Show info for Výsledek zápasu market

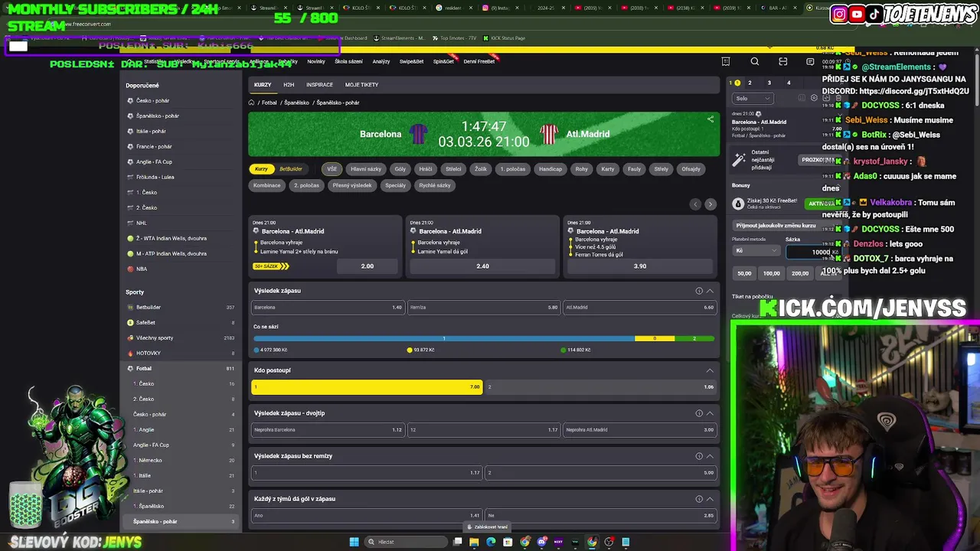click(x=699, y=291)
